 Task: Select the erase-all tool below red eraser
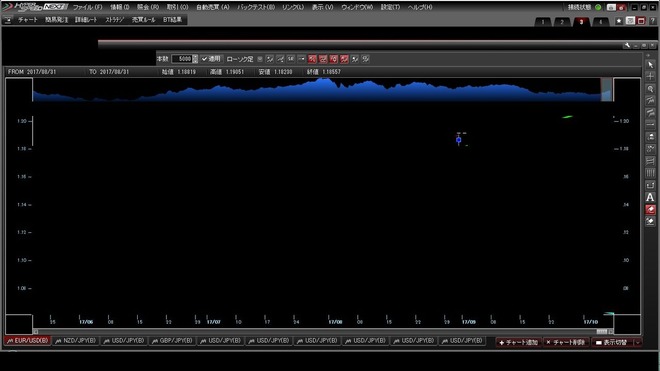click(x=650, y=221)
